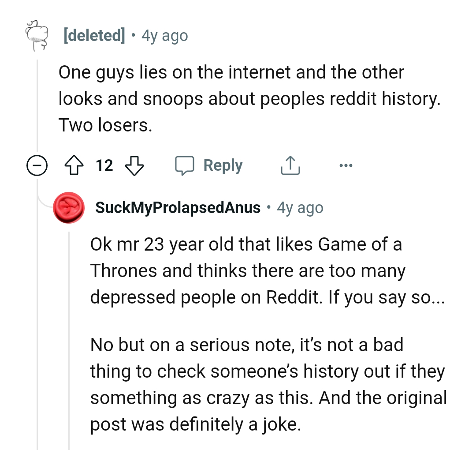Click the paragraph beginning "Ok mr 23 year old"
Image resolution: width=476 pixels, height=450 pixels.
[247, 270]
